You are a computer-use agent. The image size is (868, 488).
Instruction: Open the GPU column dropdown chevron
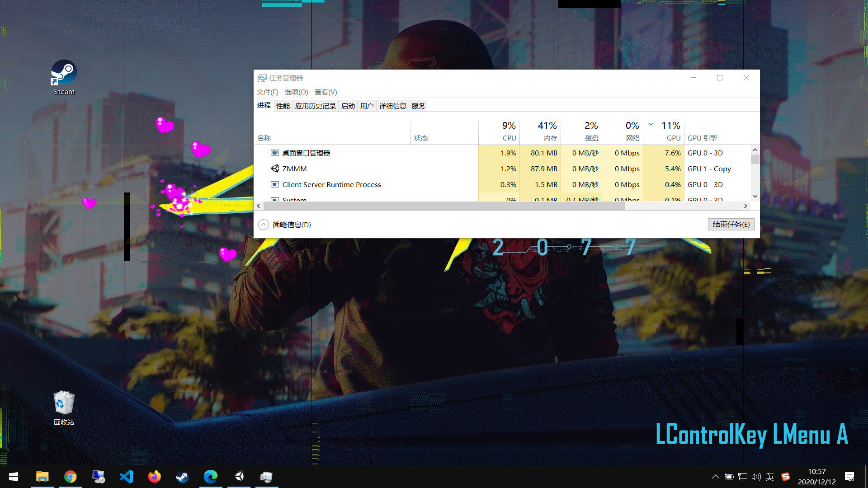pos(650,124)
